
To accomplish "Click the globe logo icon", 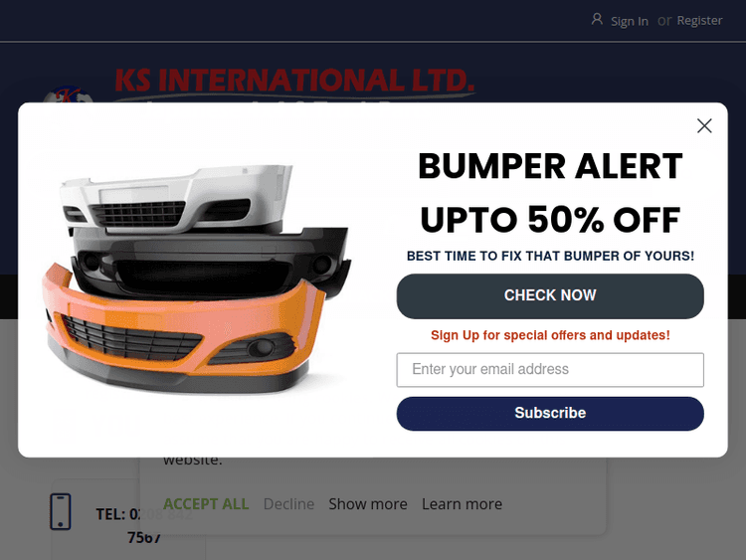I will click(x=68, y=94).
